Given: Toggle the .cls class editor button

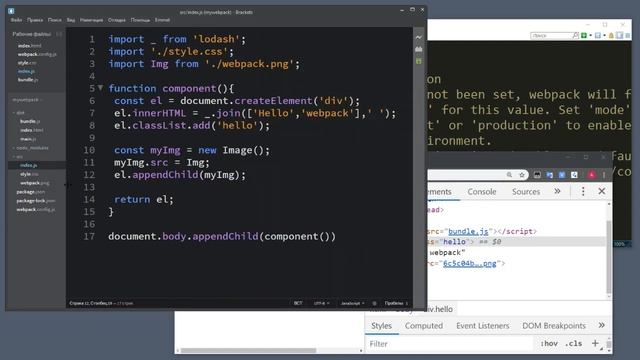Looking at the screenshot, I should tap(573, 344).
